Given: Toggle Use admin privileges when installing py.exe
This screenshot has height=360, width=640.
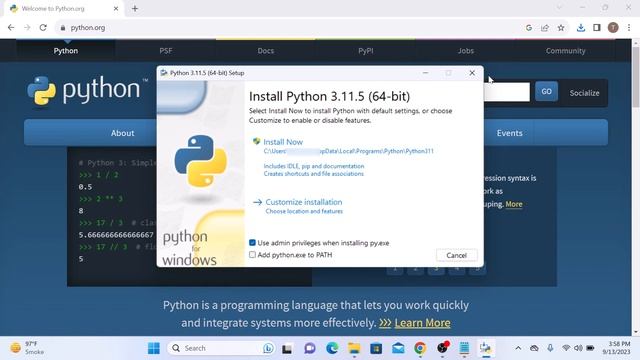Looking at the screenshot, I should [x=252, y=243].
